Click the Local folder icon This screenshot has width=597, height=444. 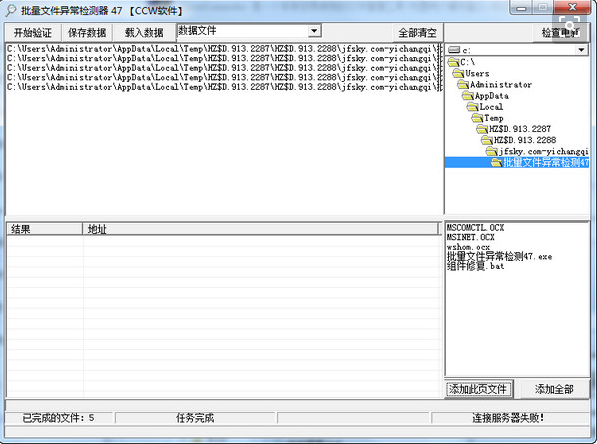pyautogui.click(x=472, y=107)
